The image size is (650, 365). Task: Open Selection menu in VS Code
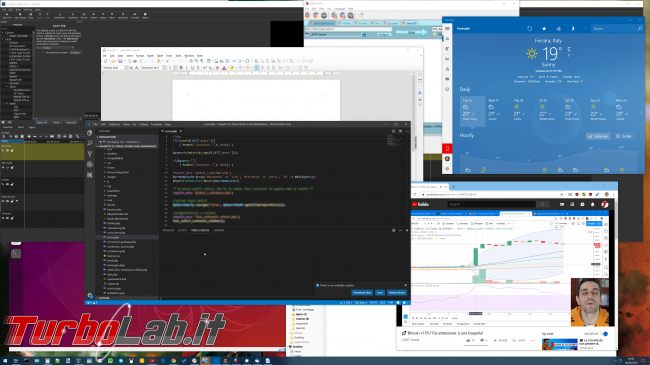click(x=114, y=124)
